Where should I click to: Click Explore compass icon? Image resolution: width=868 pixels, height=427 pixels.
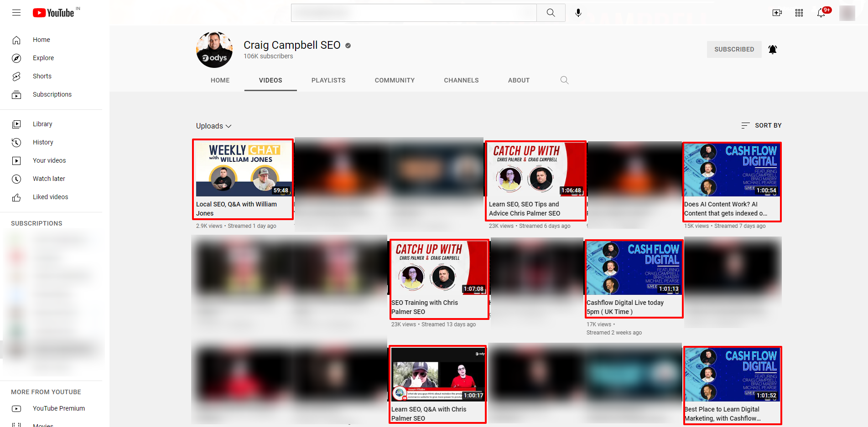tap(16, 58)
